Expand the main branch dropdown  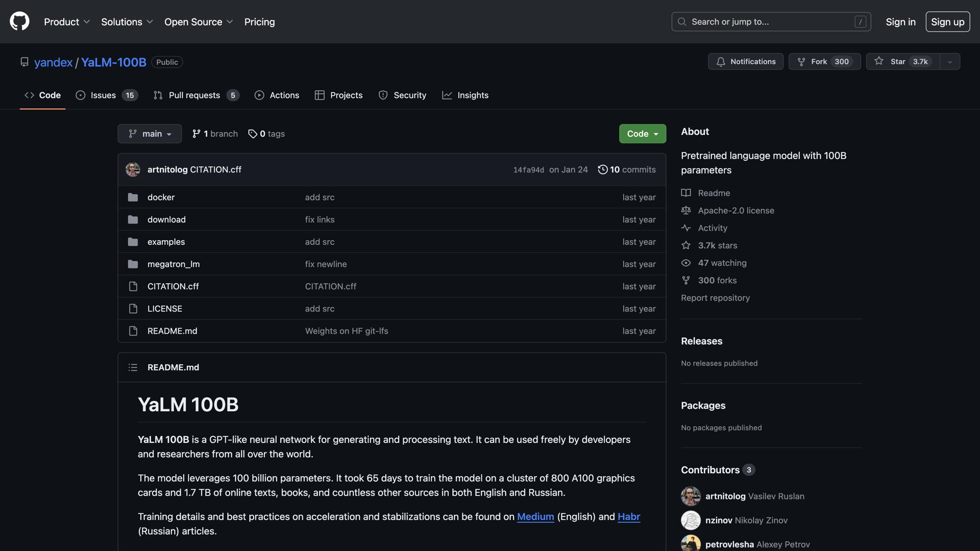(150, 134)
